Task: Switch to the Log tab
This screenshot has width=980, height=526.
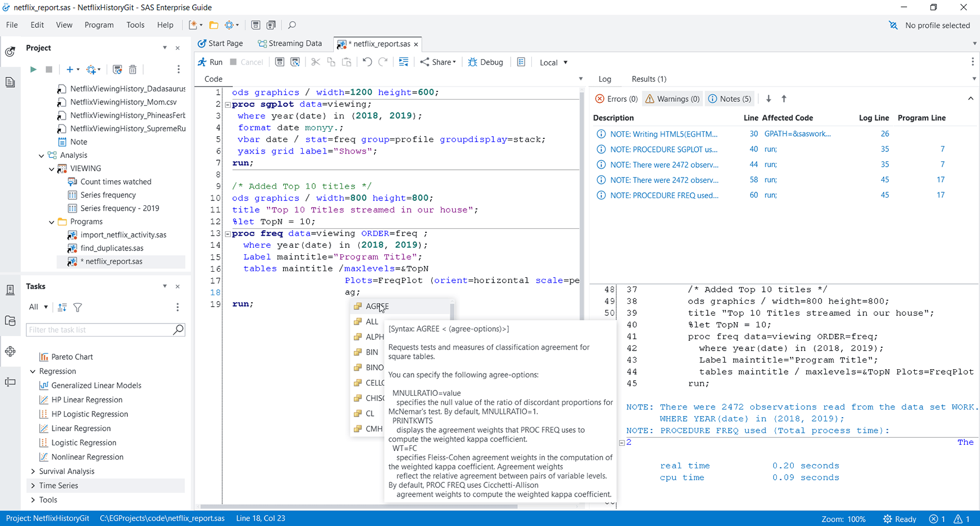Action: click(605, 79)
